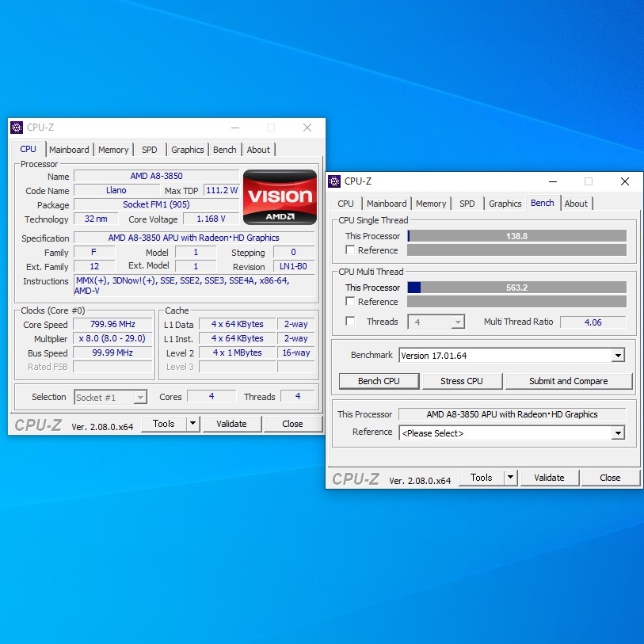Open the Benchmark version dropdown
This screenshot has height=644, width=644.
(x=618, y=355)
